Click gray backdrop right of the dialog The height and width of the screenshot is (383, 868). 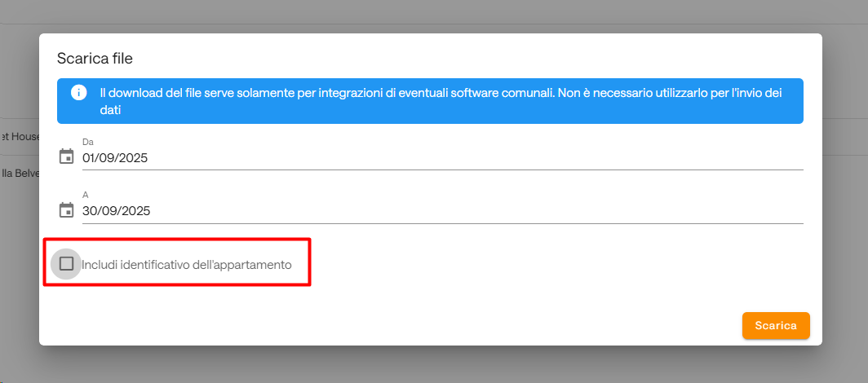pos(845,191)
